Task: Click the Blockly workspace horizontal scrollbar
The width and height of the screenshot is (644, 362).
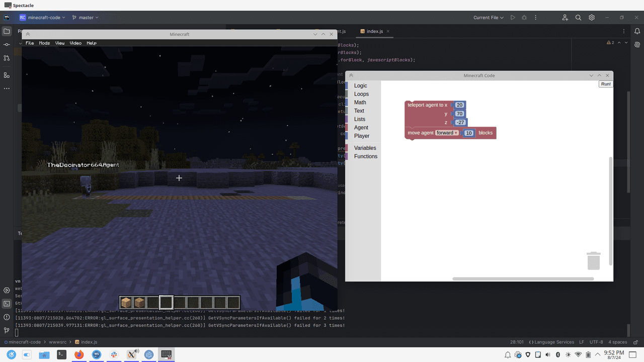Action: (523, 279)
